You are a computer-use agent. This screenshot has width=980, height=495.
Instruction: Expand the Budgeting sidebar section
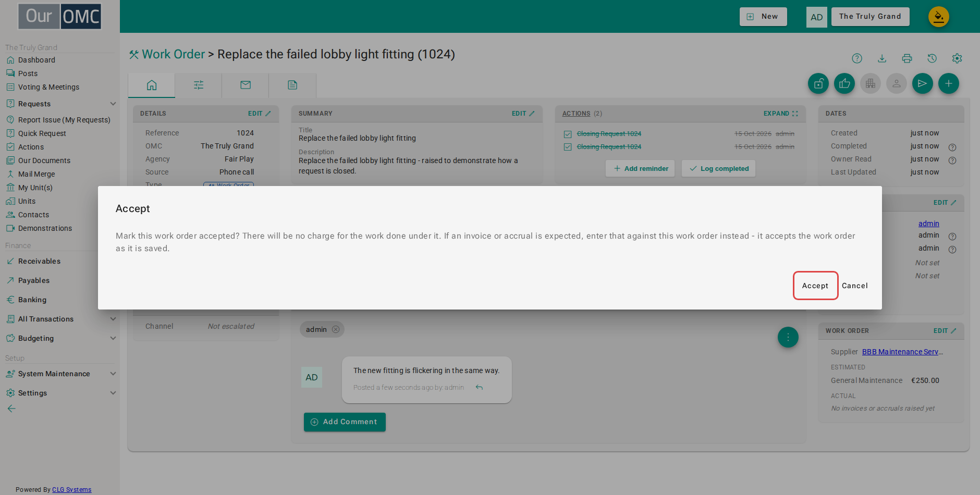click(113, 338)
